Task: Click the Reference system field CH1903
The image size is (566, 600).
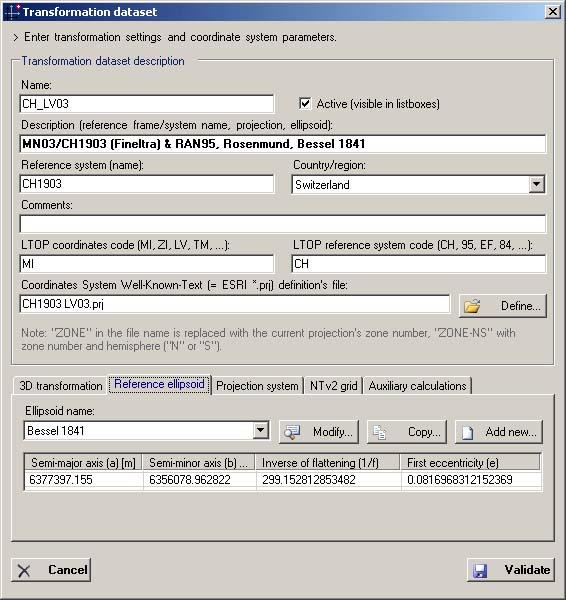Action: (x=147, y=184)
